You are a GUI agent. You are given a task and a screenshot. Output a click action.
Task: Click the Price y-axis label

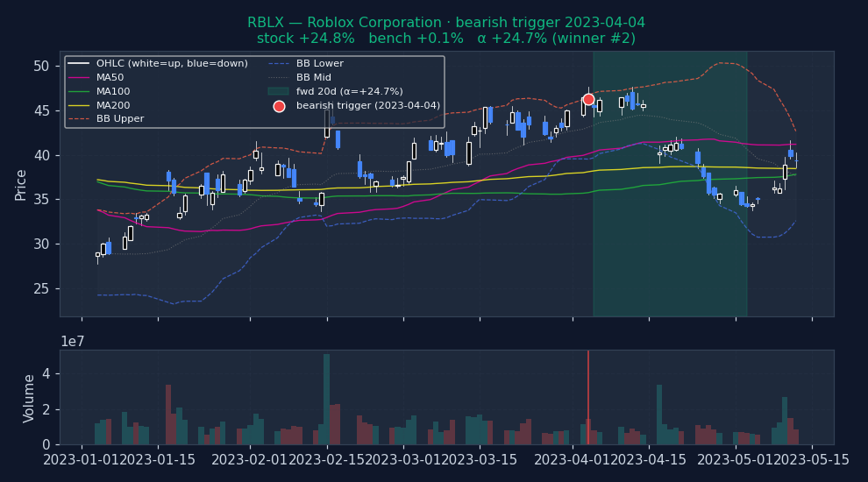coord(21,185)
